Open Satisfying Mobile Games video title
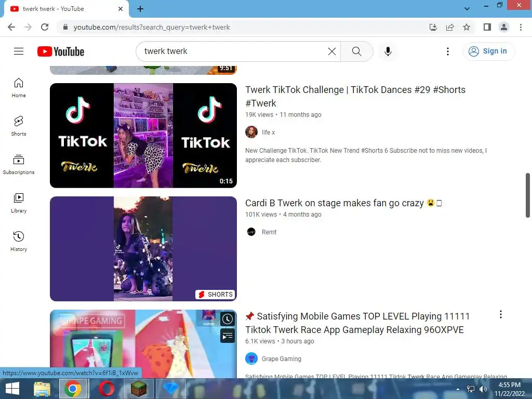This screenshot has width=532, height=399. click(x=357, y=323)
